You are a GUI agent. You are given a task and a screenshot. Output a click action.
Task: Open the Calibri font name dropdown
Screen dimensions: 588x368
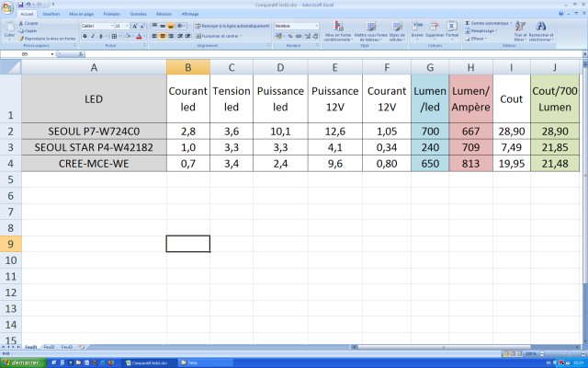tap(112, 26)
